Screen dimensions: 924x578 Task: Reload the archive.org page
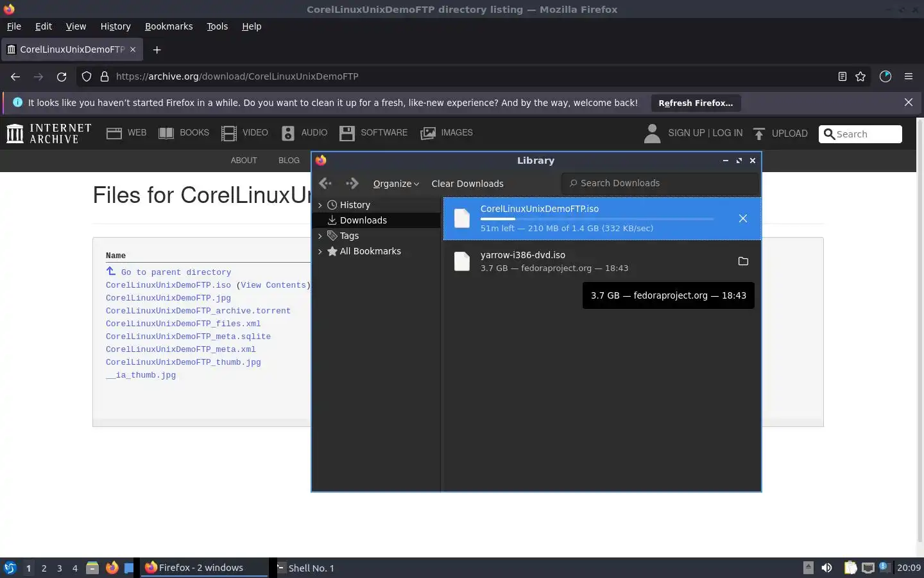(x=62, y=76)
